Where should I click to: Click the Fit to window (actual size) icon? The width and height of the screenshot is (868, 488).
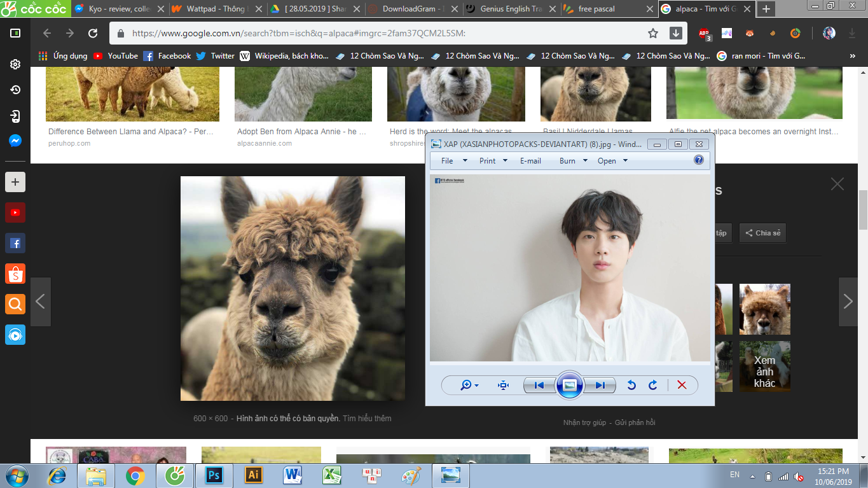503,385
